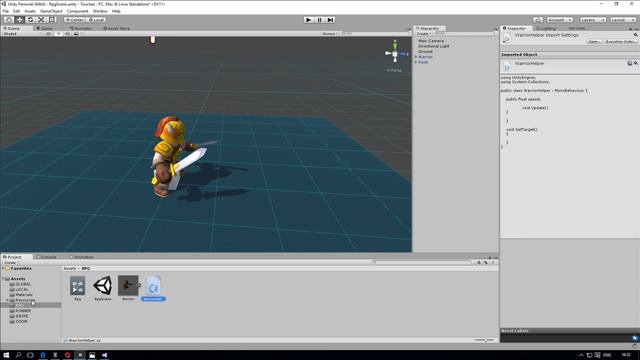Select Directional Light in Hierarchy
Viewport: 640px width, 360px height.
433,46
